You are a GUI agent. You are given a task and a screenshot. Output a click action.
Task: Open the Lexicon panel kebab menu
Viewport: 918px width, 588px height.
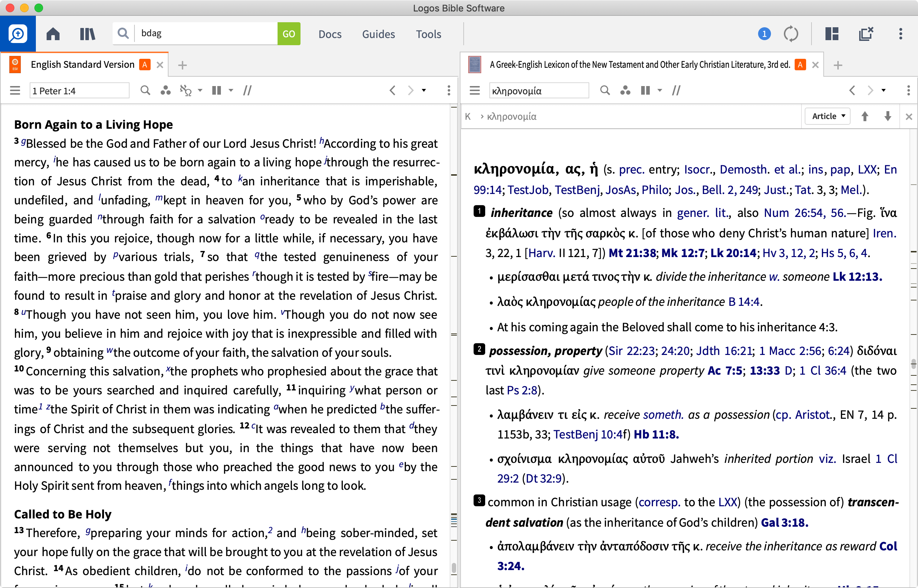tap(908, 90)
